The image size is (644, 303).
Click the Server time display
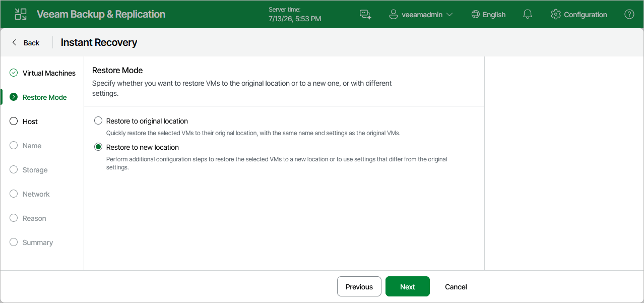point(295,14)
